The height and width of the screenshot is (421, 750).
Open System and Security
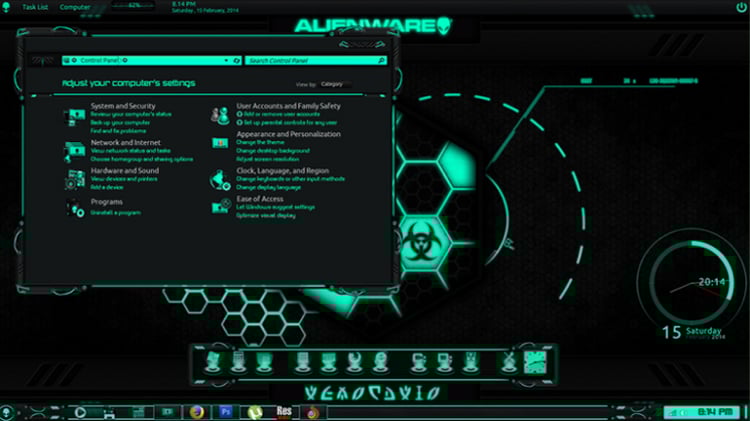point(123,106)
